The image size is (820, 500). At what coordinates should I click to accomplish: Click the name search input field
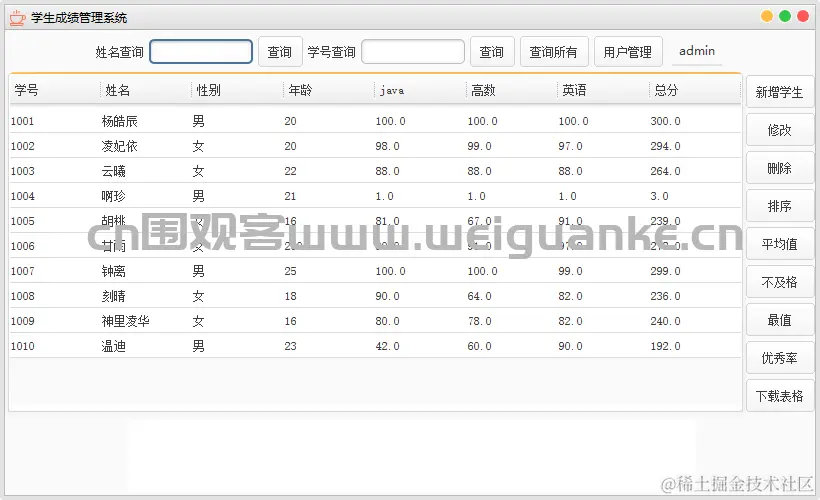click(x=201, y=51)
